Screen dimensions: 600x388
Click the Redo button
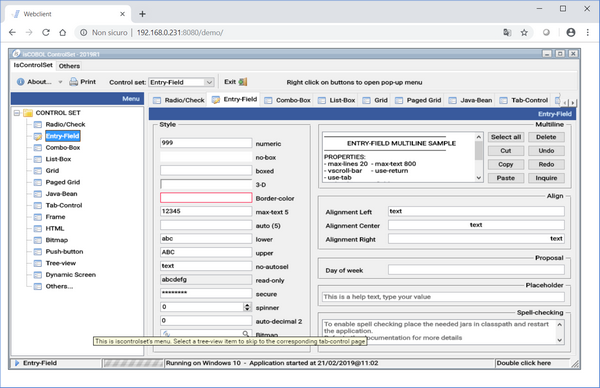click(x=546, y=165)
